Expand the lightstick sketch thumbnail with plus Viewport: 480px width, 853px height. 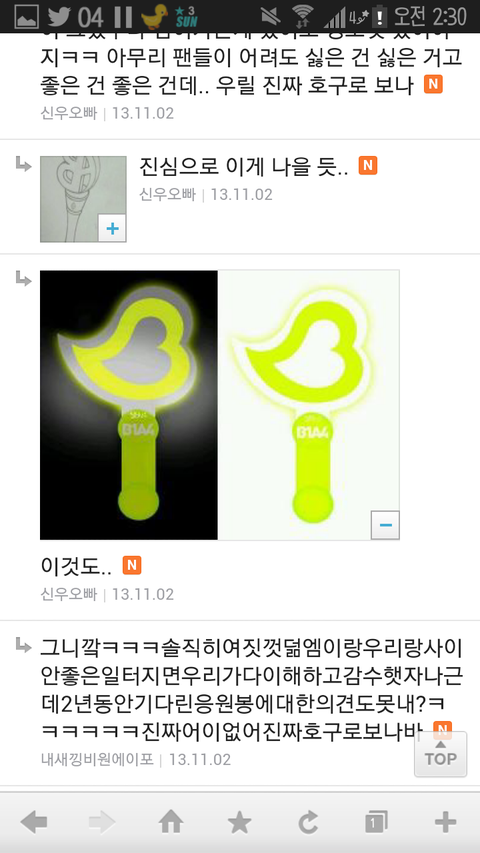[112, 228]
